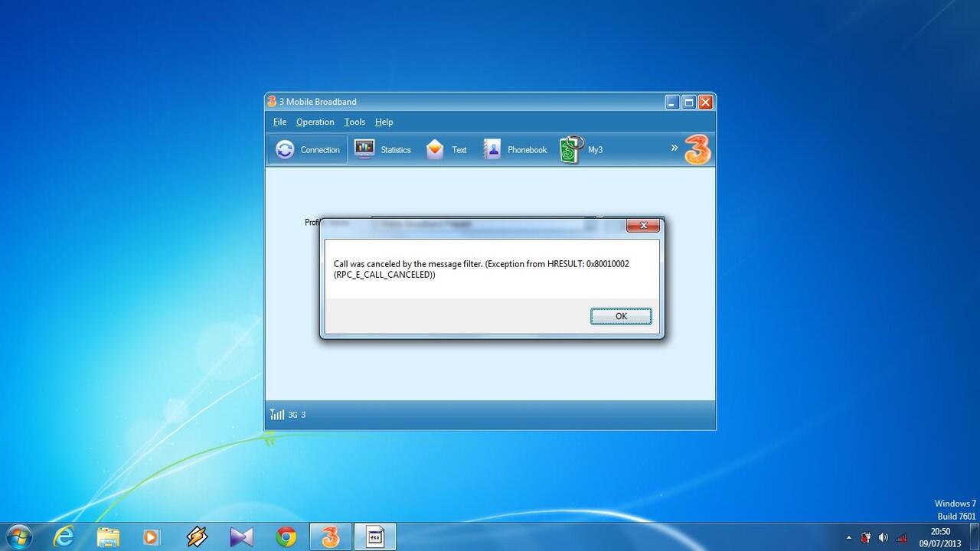Show hidden system tray icons
The height and width of the screenshot is (551, 980).
coord(848,538)
